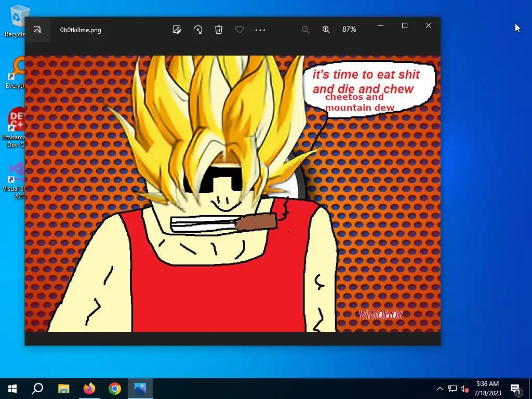Click the displayed cartoon image
This screenshot has height=399, width=532.
click(x=232, y=194)
